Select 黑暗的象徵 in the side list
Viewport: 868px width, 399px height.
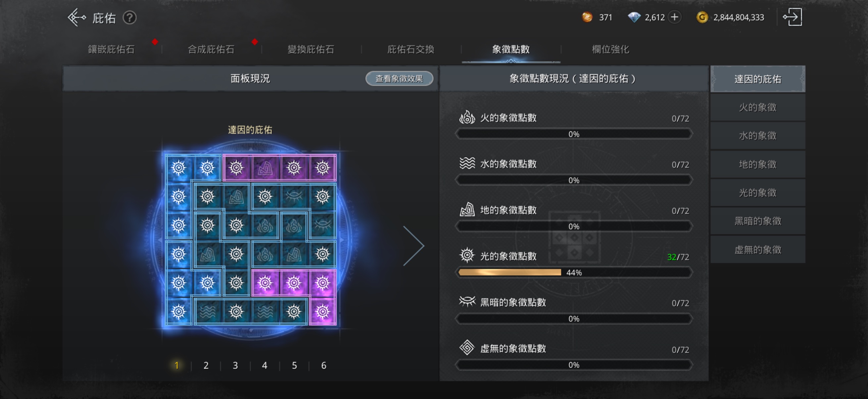[x=758, y=221]
